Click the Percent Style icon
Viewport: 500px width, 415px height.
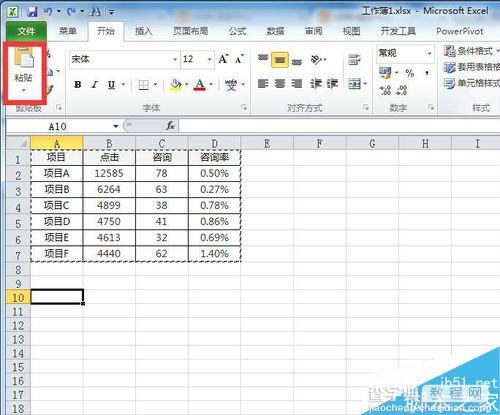click(x=410, y=73)
